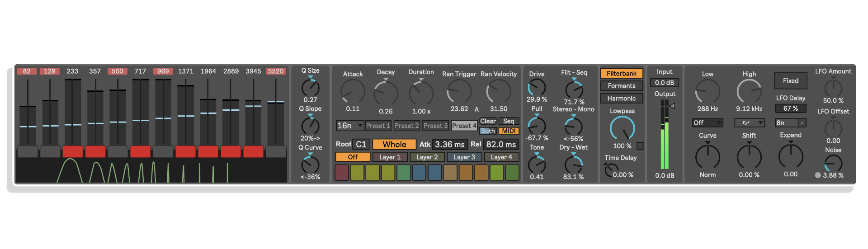Click the Clear button
868x249 pixels.
tap(488, 121)
